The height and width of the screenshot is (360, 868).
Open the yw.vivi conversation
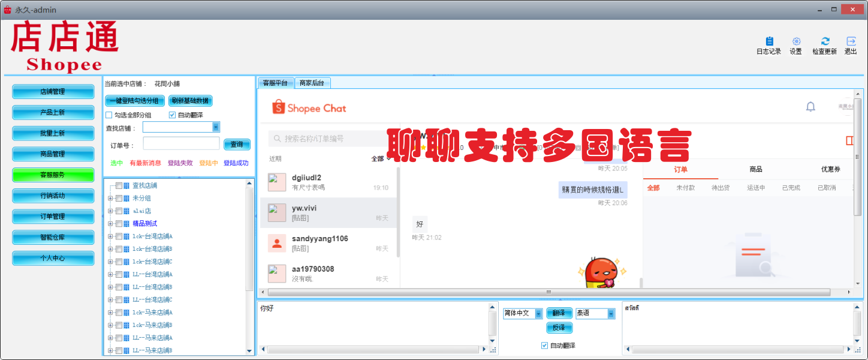tap(328, 213)
